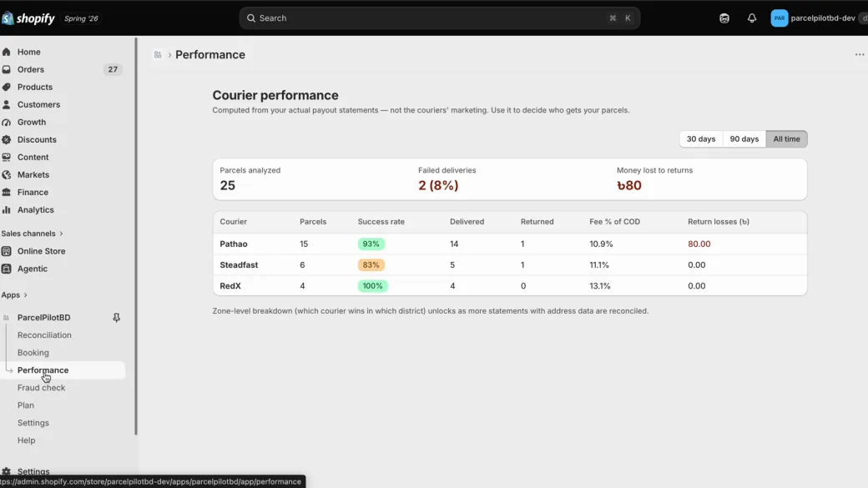Click the Home icon in sidebar
Viewport: 868px width, 488px height.
pos(7,52)
